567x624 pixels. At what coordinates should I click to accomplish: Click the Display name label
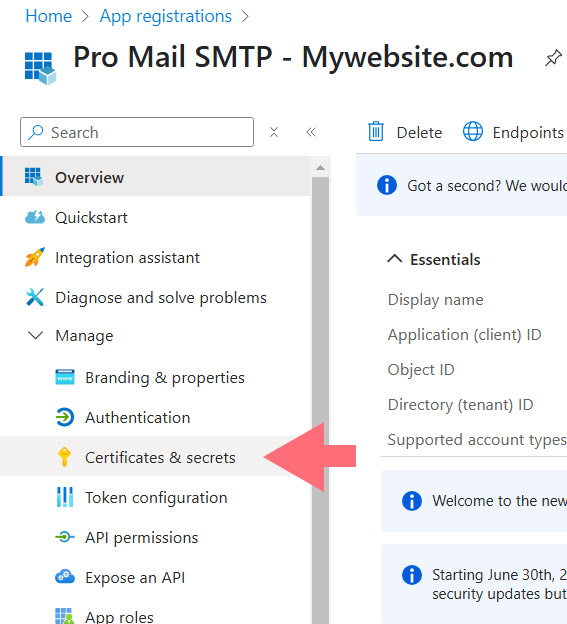coord(436,300)
